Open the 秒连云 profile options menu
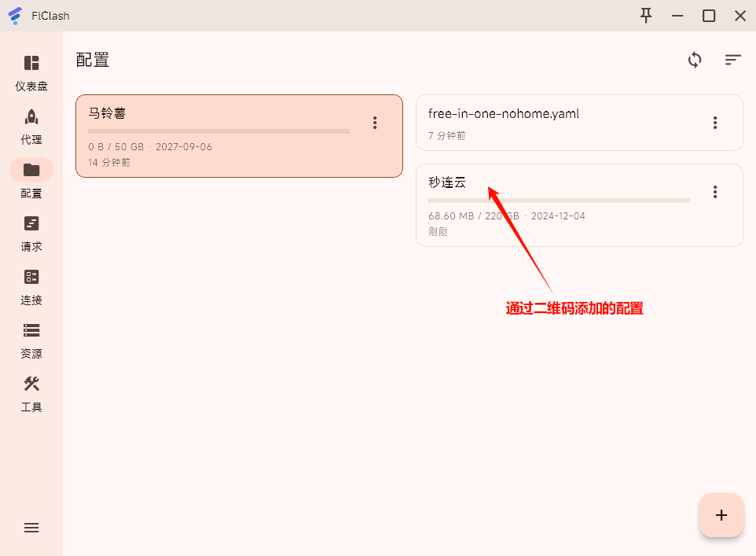This screenshot has width=756, height=556. pos(715,192)
